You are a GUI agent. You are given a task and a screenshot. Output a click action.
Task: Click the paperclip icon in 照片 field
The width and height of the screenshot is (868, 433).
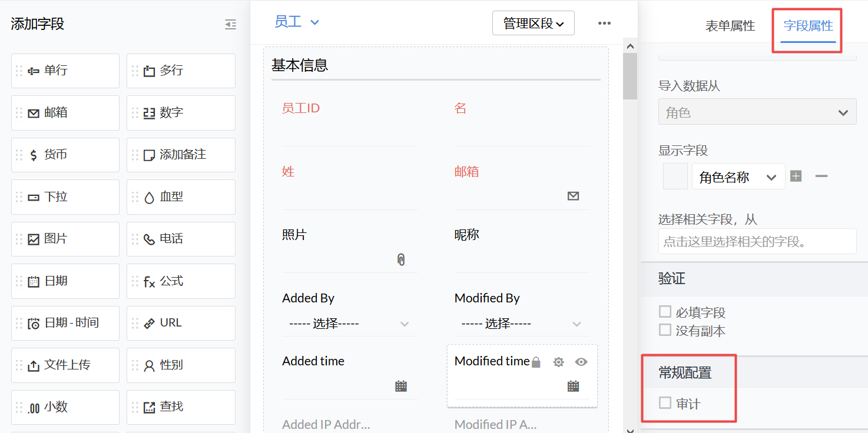pos(401,259)
